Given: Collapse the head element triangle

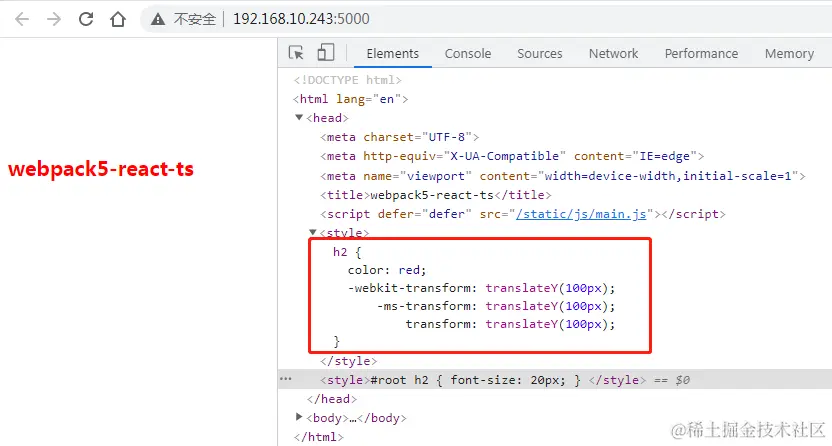Looking at the screenshot, I should point(299,117).
